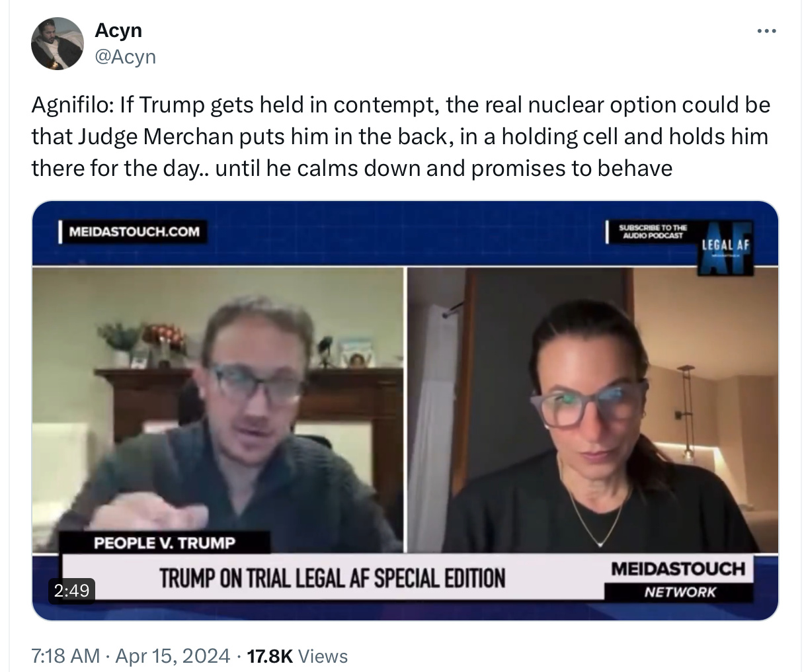Click the MeidasTouch Network logo
This screenshot has height=672, width=804.
click(679, 579)
